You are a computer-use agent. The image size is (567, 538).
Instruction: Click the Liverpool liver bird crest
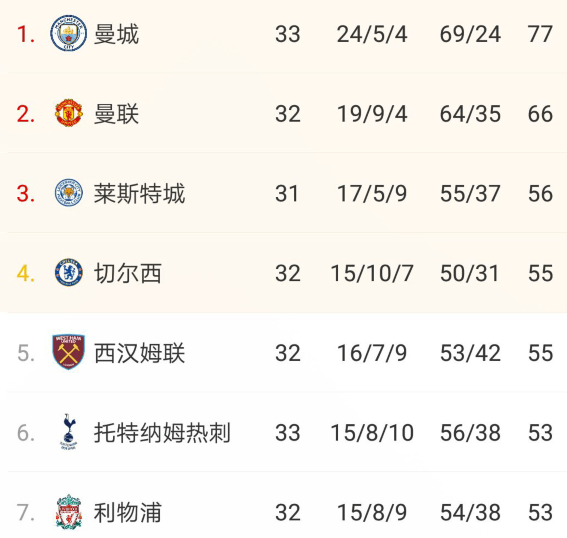pyautogui.click(x=68, y=512)
